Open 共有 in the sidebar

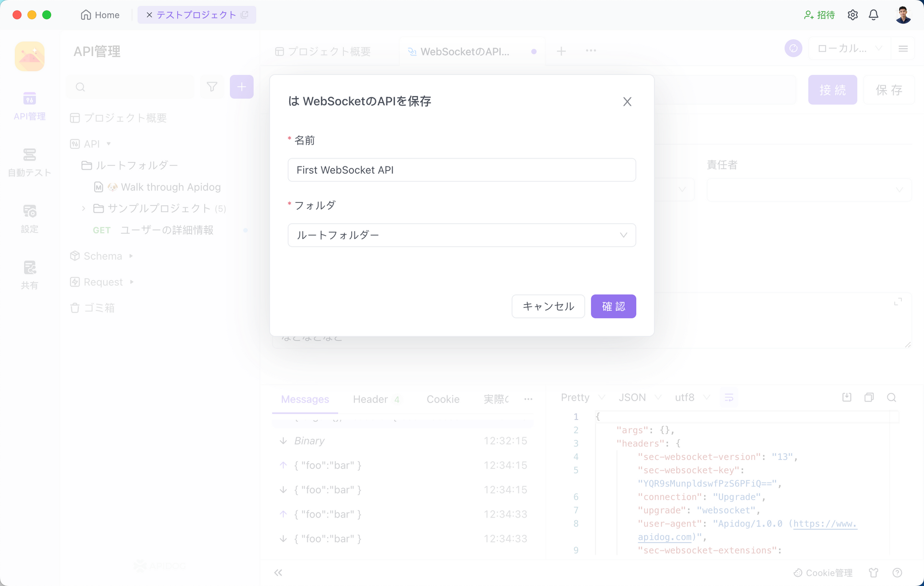tap(30, 275)
